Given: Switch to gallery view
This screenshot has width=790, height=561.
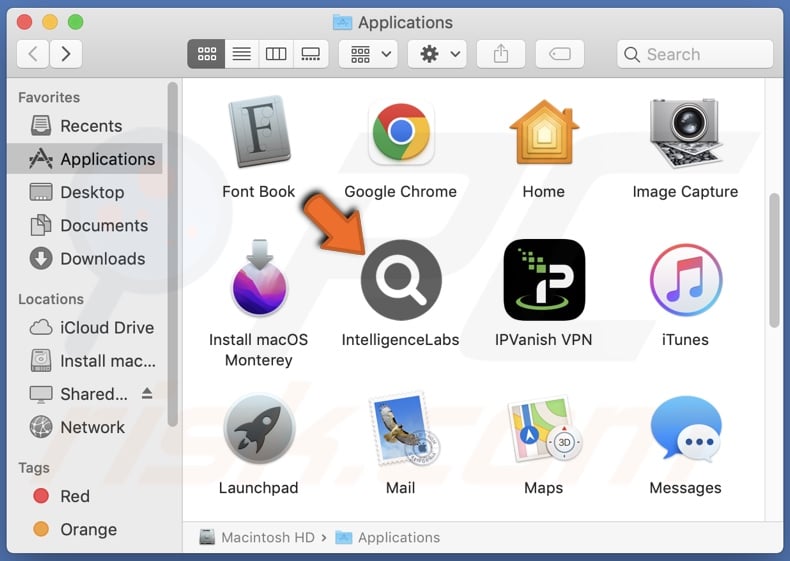Looking at the screenshot, I should (x=310, y=54).
